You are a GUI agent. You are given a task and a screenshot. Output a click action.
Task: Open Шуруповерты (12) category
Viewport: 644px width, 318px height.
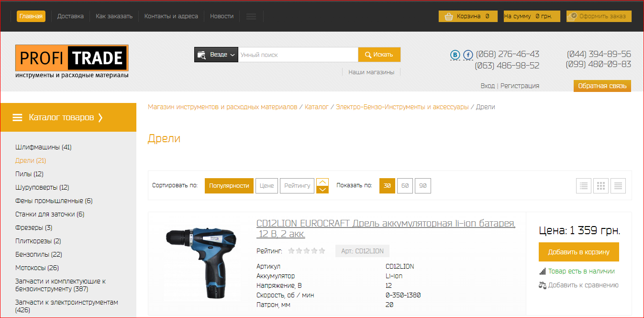(42, 187)
